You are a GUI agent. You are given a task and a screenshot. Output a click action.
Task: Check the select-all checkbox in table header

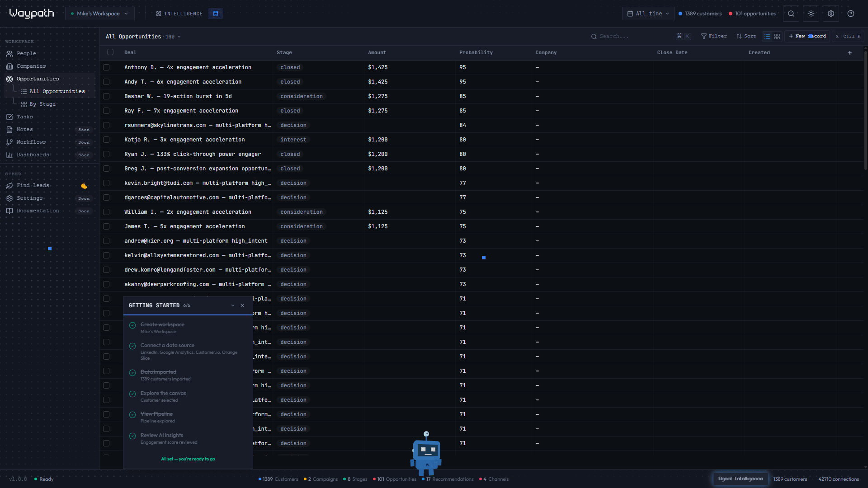click(x=110, y=52)
